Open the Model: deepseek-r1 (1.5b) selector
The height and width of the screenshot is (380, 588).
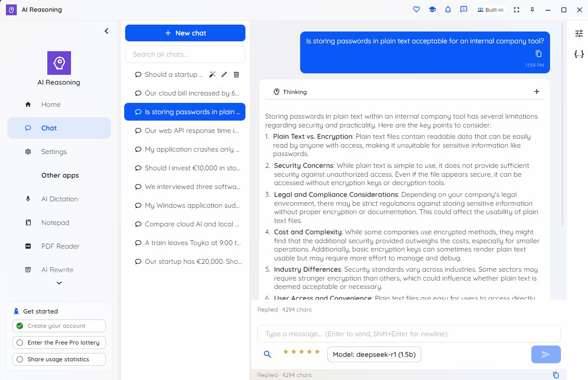(x=374, y=354)
